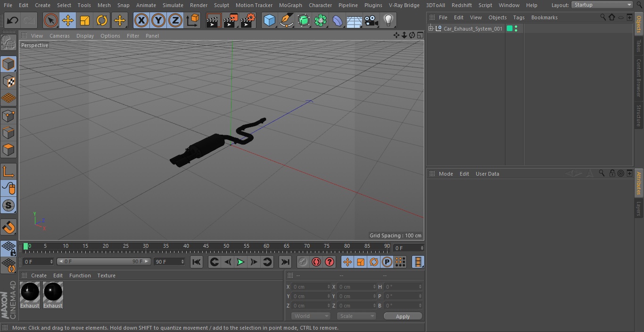Switch coordinate system icon
644x332 pixels.
193,21
